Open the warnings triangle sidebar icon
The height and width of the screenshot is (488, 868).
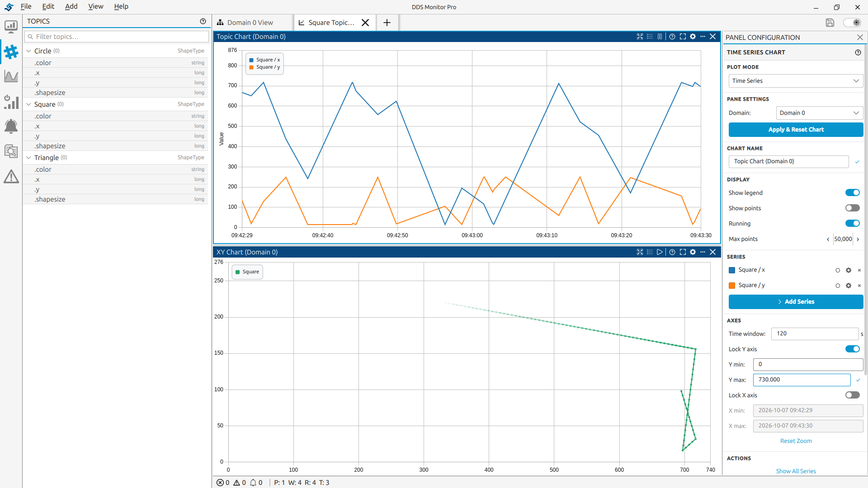(x=11, y=176)
